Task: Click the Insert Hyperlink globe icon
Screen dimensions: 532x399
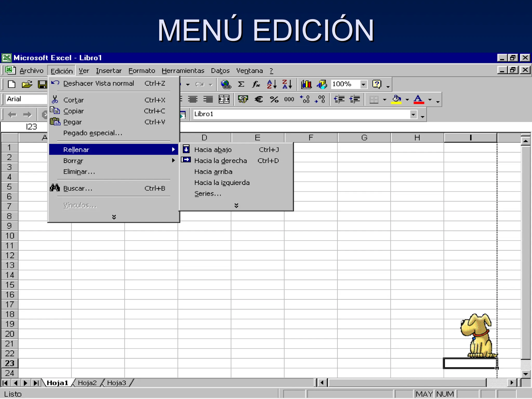Action: point(226,84)
